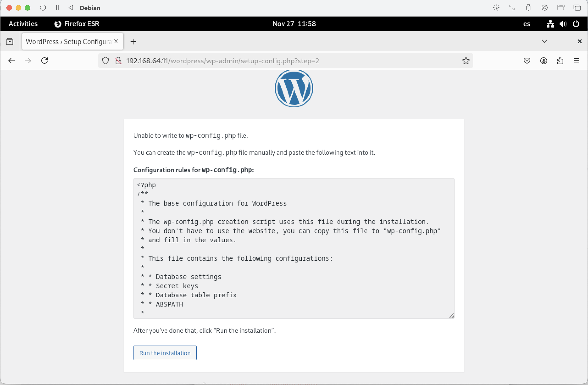Open the extensions puzzle icon

[560, 61]
